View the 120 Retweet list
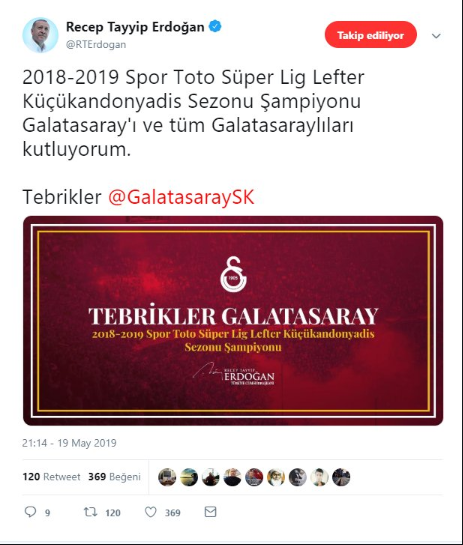 point(51,477)
